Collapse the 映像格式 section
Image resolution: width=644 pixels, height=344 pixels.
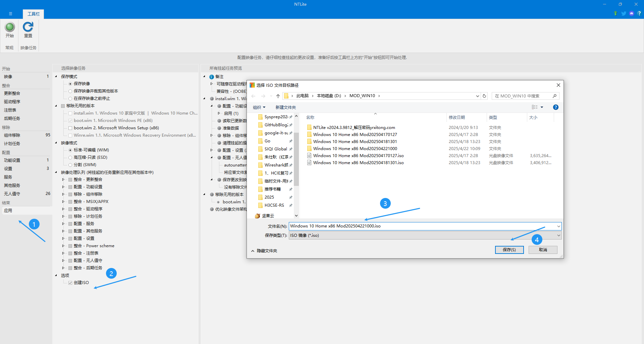coord(56,143)
